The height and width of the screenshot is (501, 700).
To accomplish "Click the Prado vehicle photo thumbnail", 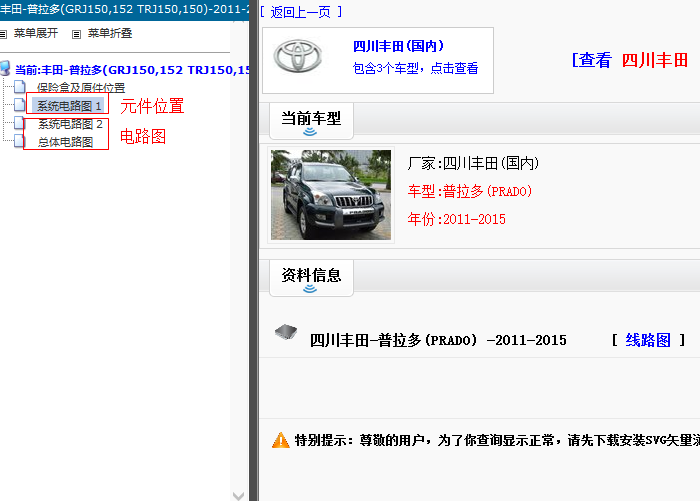I will [331, 195].
